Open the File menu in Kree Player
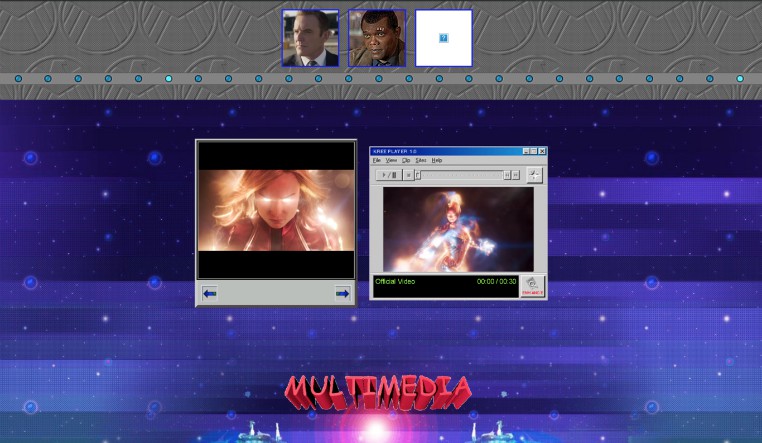Screen dimensions: 762x443 pyautogui.click(x=377, y=160)
